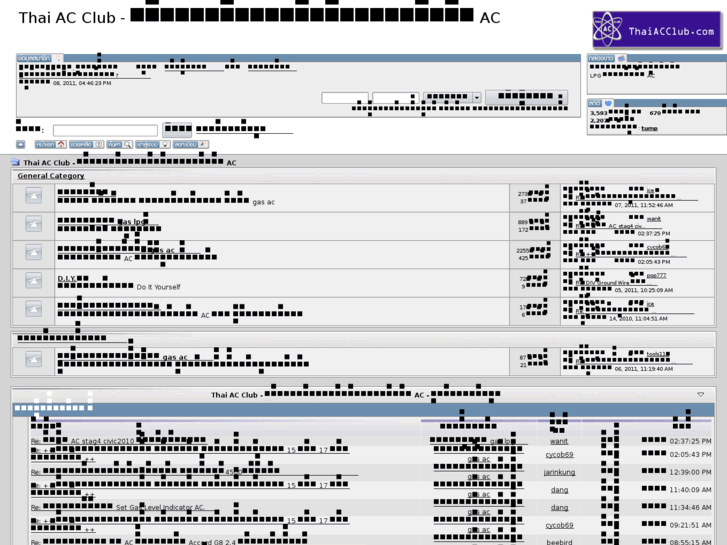Click the news panel tab icon
Viewport: 727px width, 545px height.
click(621, 58)
